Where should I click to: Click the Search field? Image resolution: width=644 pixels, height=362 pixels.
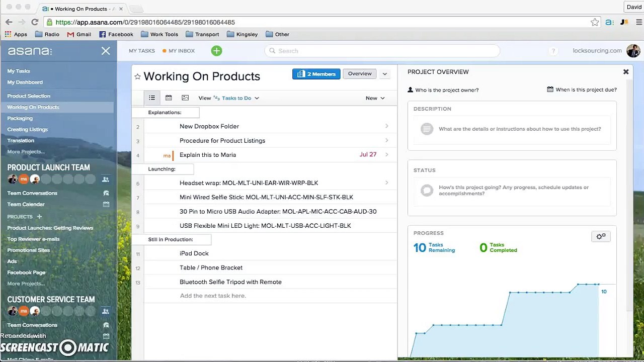(382, 51)
